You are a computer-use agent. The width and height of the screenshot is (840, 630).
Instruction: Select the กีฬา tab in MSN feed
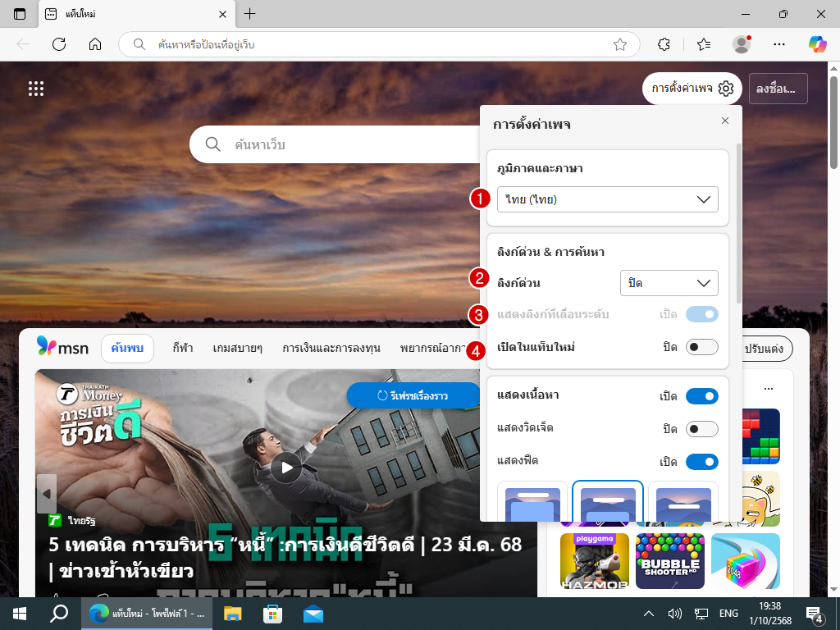(x=183, y=348)
